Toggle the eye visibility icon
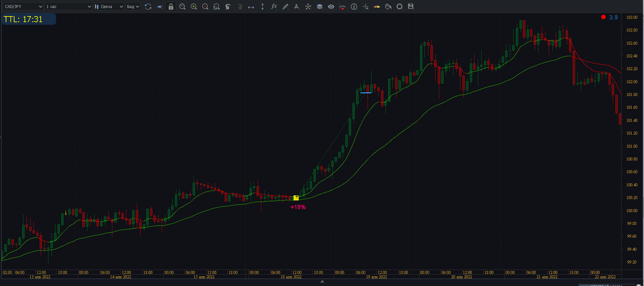This screenshot has width=644, height=286. point(331,6)
